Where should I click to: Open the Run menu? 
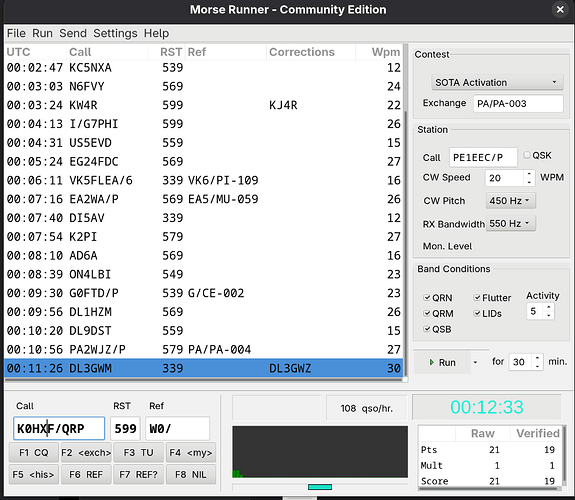pos(42,33)
